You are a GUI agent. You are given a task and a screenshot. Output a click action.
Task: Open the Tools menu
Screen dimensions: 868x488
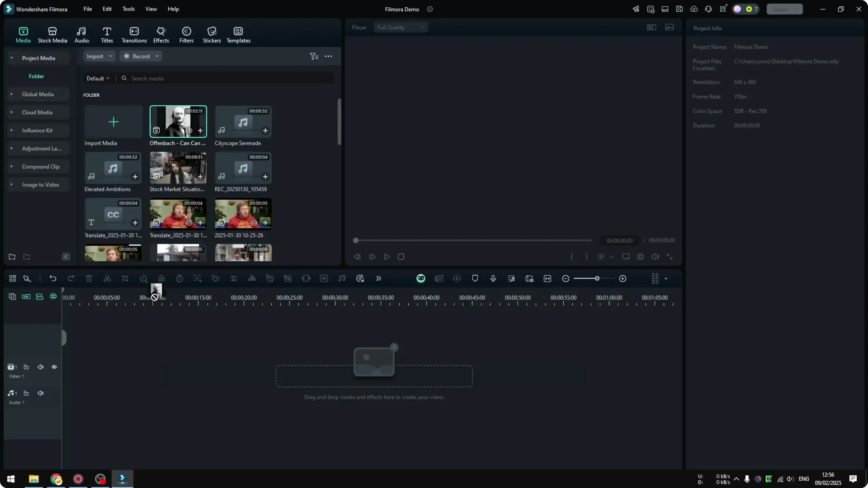(x=128, y=9)
